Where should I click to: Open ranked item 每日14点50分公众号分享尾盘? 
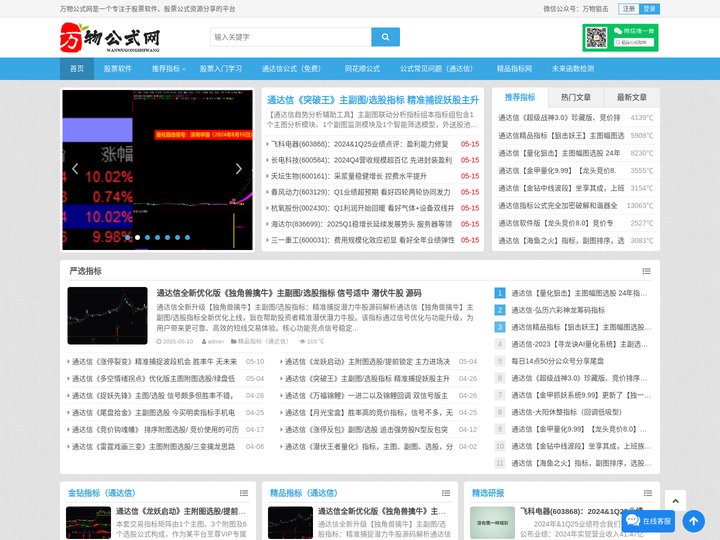(557, 361)
